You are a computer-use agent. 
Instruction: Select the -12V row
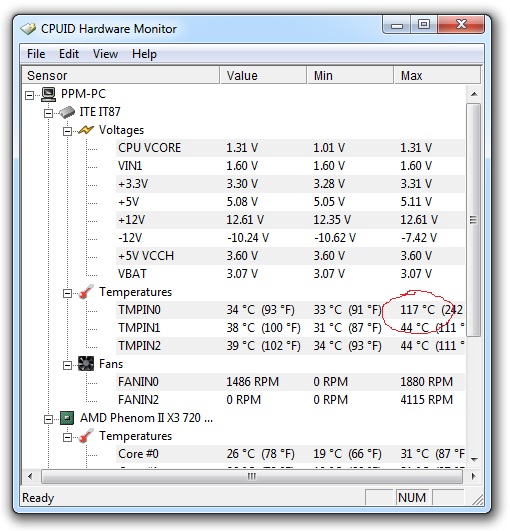pos(290,238)
